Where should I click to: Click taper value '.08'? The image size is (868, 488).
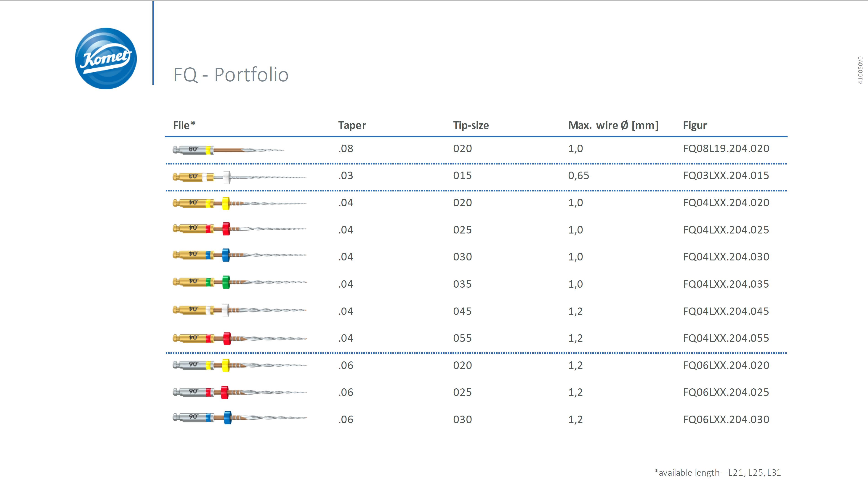click(346, 149)
